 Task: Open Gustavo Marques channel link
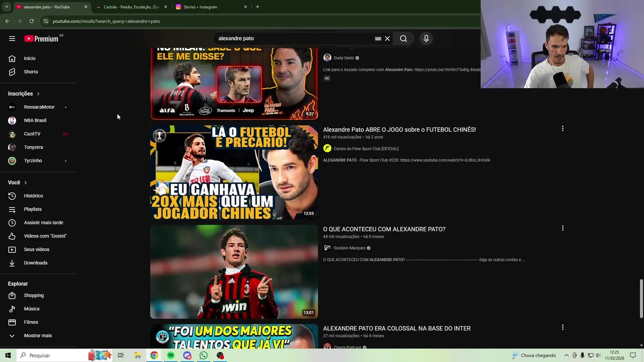tap(349, 248)
